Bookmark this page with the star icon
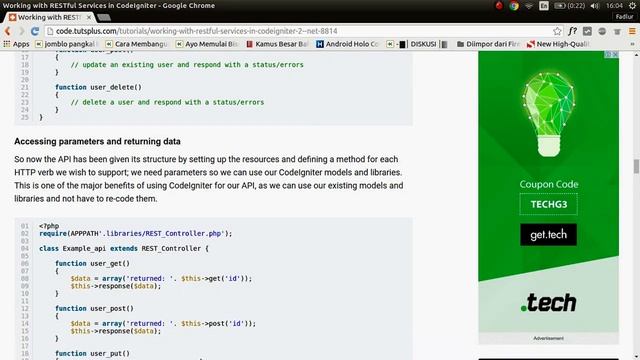The image size is (640, 360). pyautogui.click(x=557, y=31)
